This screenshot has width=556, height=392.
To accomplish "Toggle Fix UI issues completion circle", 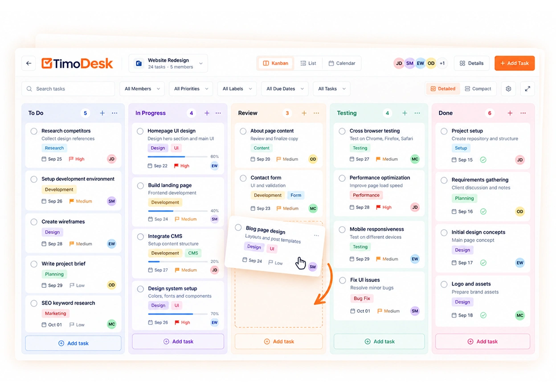I will point(343,280).
